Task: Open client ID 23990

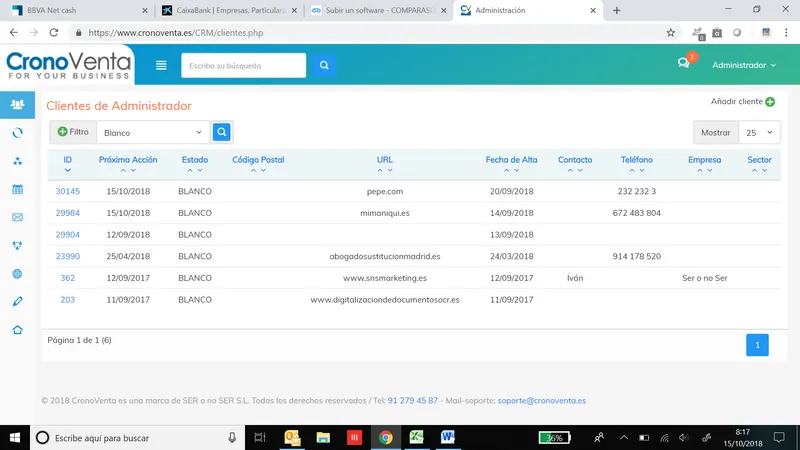Action: point(68,256)
